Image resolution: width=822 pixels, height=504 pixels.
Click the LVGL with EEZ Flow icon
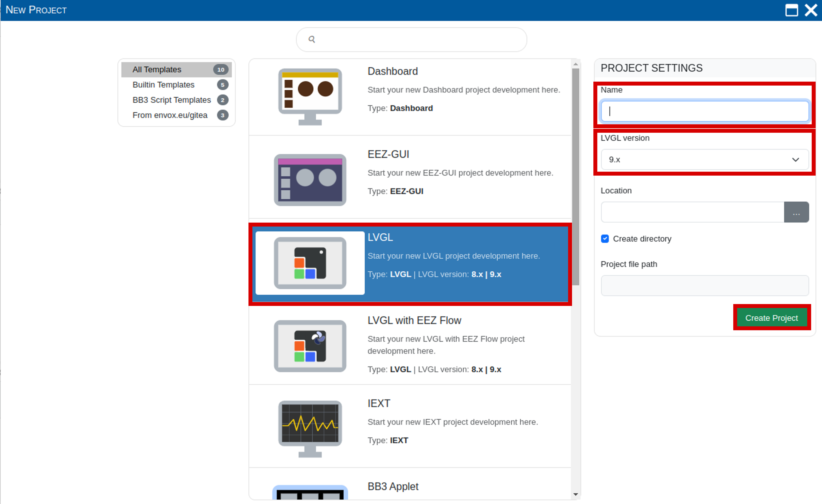(310, 346)
